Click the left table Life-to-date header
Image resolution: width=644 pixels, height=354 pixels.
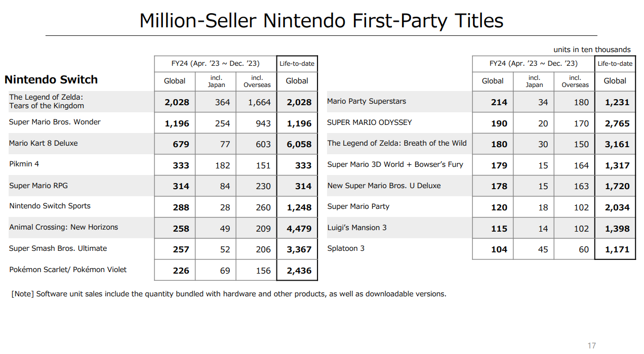pyautogui.click(x=297, y=63)
